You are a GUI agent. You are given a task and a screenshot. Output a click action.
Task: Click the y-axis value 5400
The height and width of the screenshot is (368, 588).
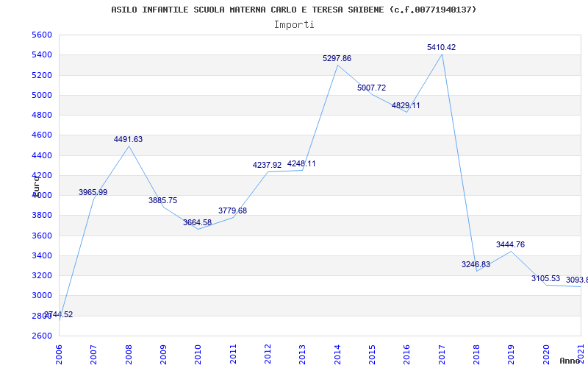pos(42,54)
